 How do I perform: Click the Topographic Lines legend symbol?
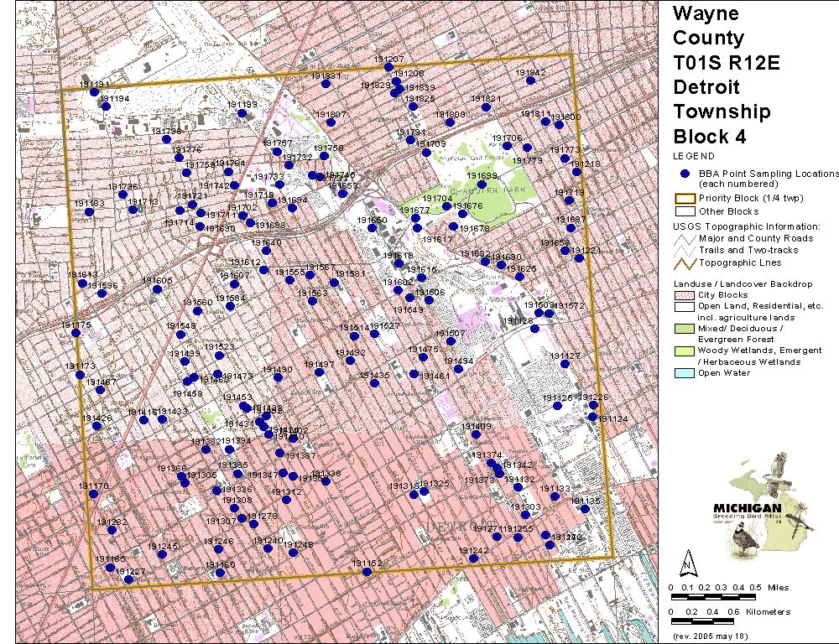[x=685, y=262]
